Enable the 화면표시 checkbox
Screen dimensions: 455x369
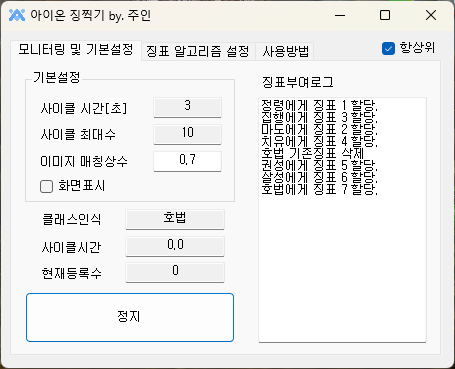point(46,187)
